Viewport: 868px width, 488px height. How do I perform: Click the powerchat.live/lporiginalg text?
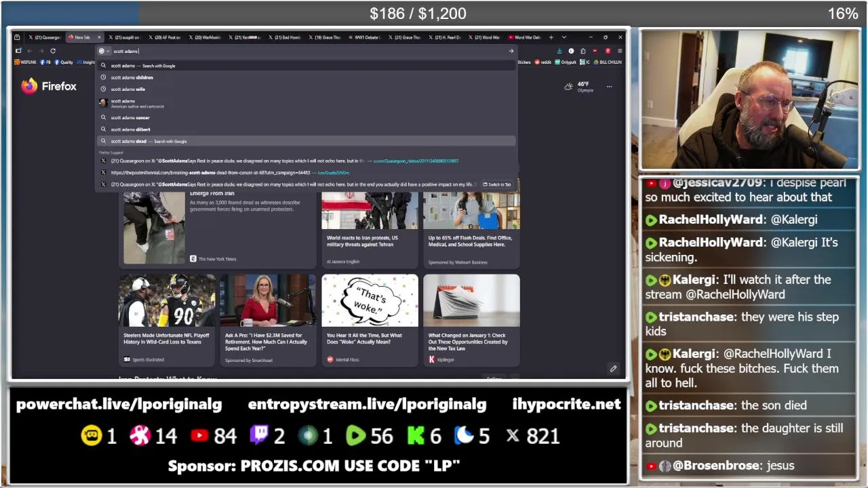click(x=119, y=405)
